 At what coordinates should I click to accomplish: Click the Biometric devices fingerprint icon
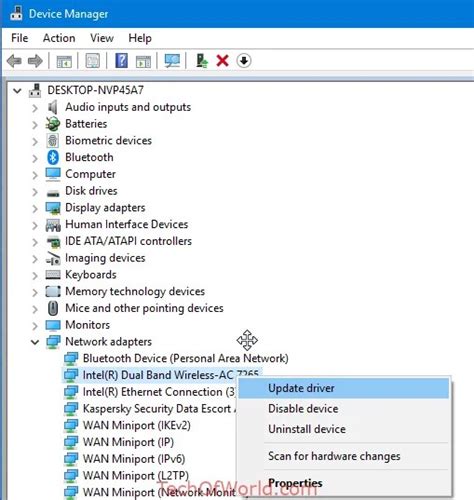coord(53,141)
